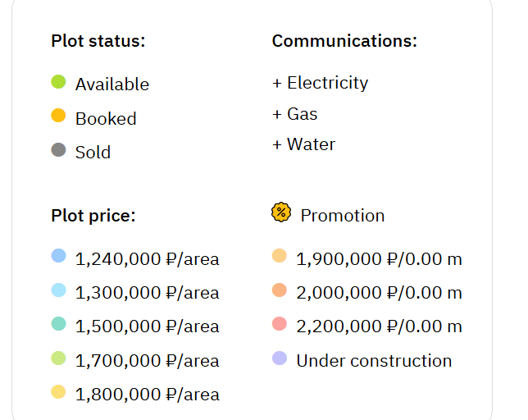The height and width of the screenshot is (420, 528).
Task: Select the teal 1,500,000 ₽/area swatch
Action: coord(58,324)
